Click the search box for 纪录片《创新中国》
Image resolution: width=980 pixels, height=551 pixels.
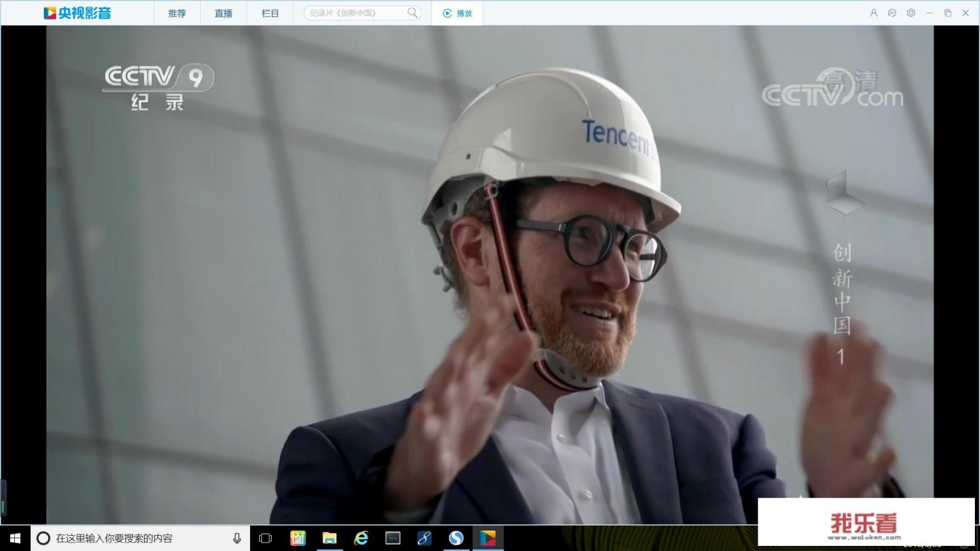(x=362, y=13)
